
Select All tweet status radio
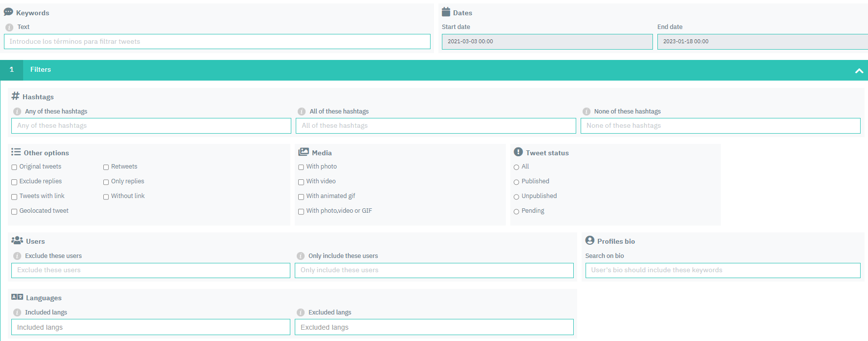point(517,168)
